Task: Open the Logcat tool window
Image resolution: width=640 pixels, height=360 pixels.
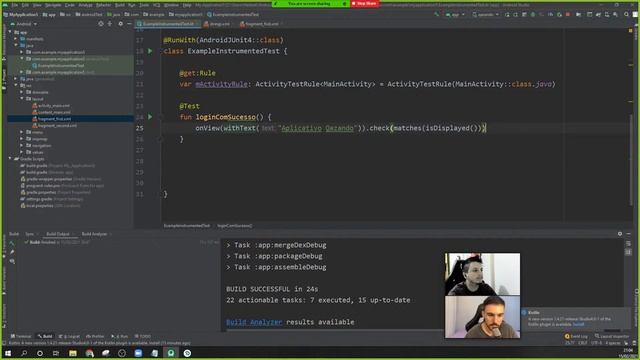Action: (x=69, y=336)
